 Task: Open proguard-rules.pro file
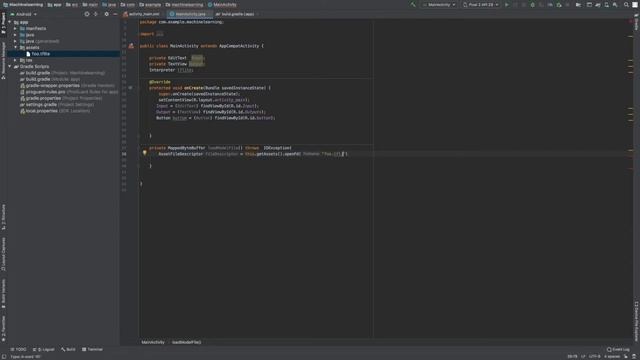69,92
